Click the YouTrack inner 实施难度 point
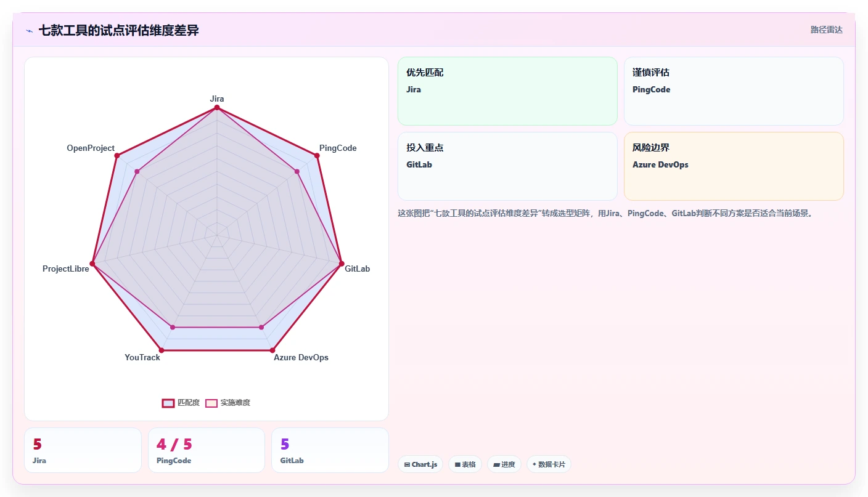This screenshot has height=497, width=868. 173,327
